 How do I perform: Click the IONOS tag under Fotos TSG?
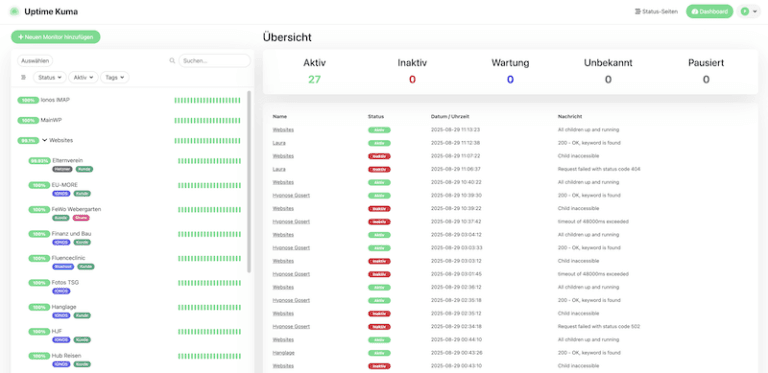click(61, 291)
